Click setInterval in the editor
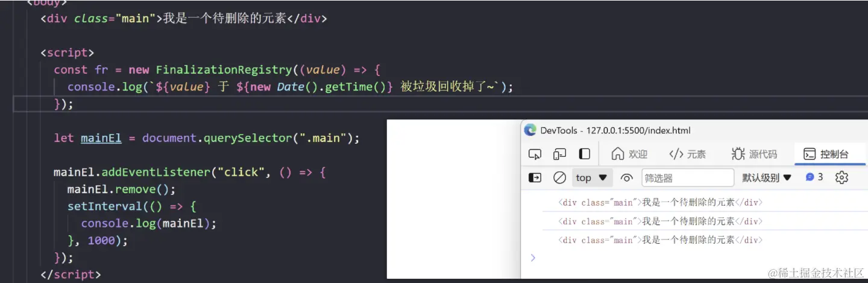Screen dimensions: 868x283 coord(98,206)
